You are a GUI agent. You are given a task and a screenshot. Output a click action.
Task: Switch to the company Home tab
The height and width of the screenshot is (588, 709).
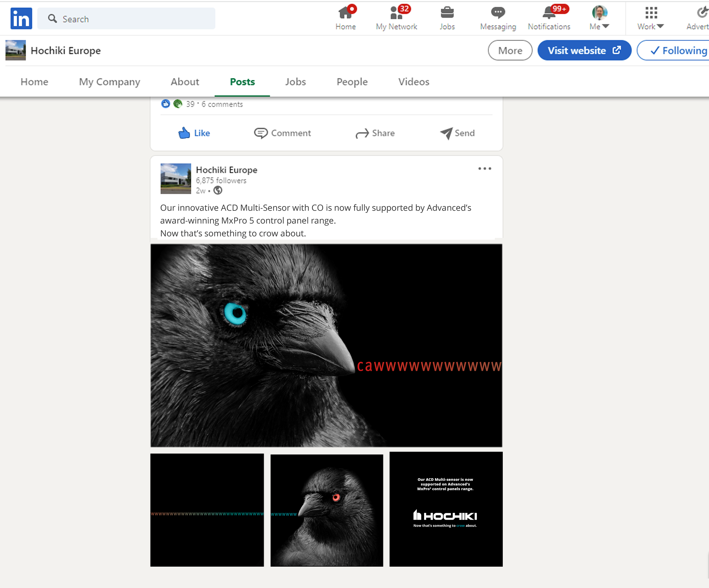34,82
